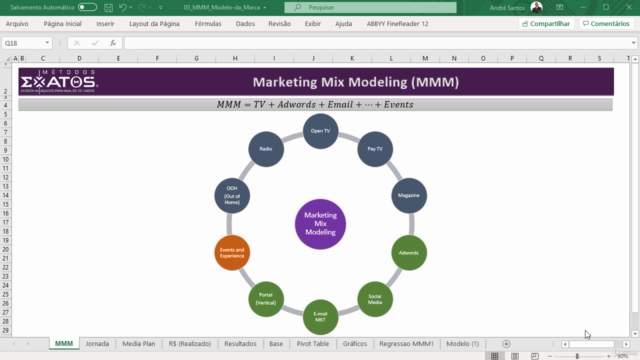This screenshot has height=360, width=640.
Task: Open the Revisão ribbon tab
Action: 280,24
